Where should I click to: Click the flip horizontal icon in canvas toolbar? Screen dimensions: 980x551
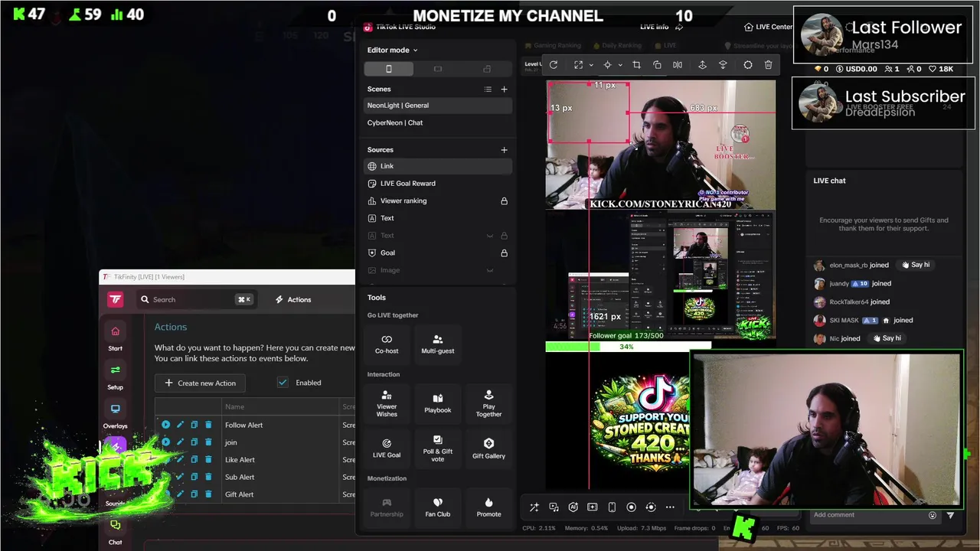(678, 65)
